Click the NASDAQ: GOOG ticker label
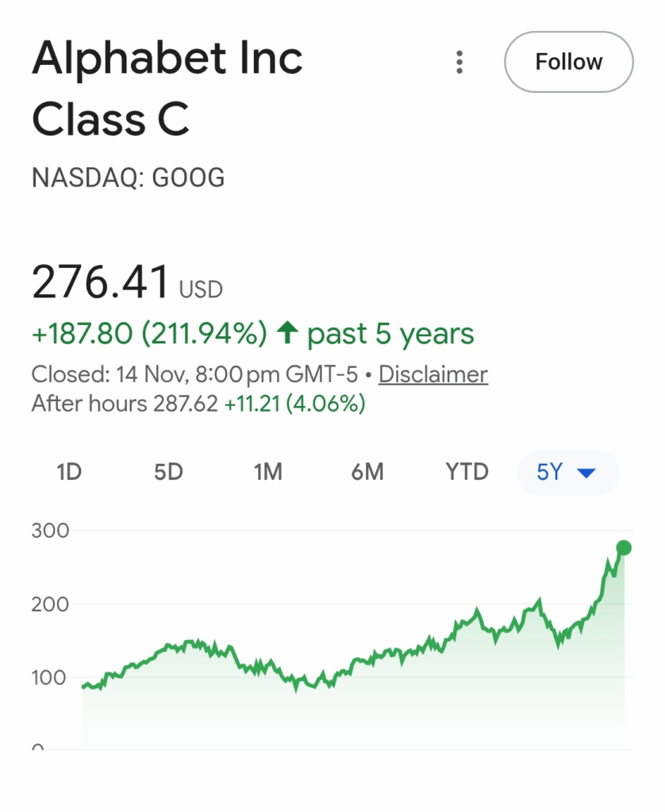 click(x=128, y=178)
